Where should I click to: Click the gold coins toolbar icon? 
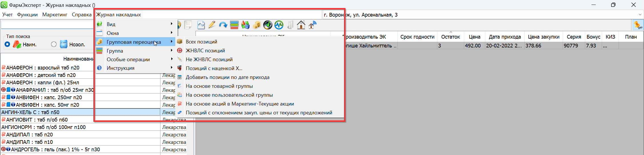(x=256, y=25)
